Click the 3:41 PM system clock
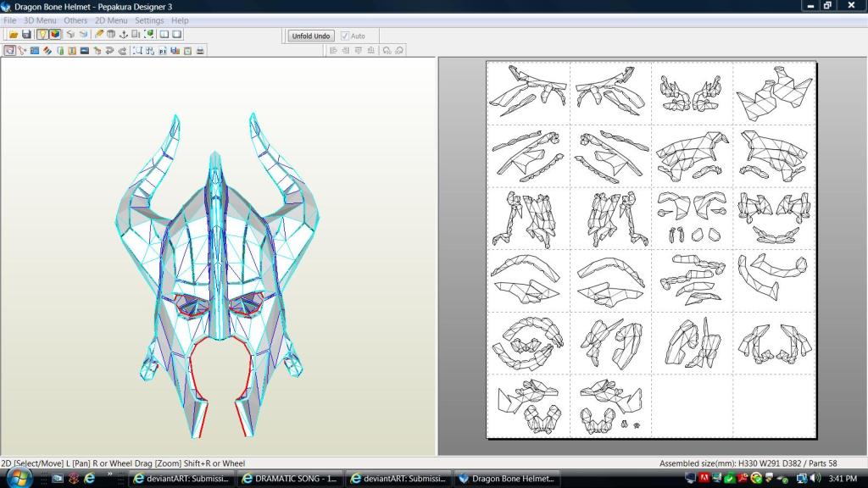The height and width of the screenshot is (488, 868). (843, 479)
